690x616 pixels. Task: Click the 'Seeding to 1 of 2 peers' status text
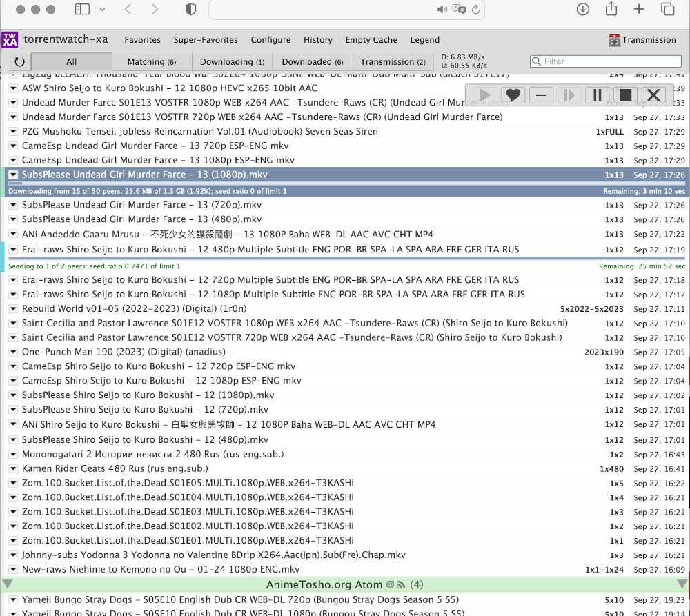pos(94,266)
